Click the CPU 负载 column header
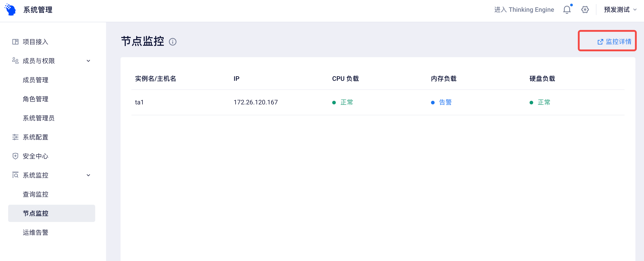 345,79
